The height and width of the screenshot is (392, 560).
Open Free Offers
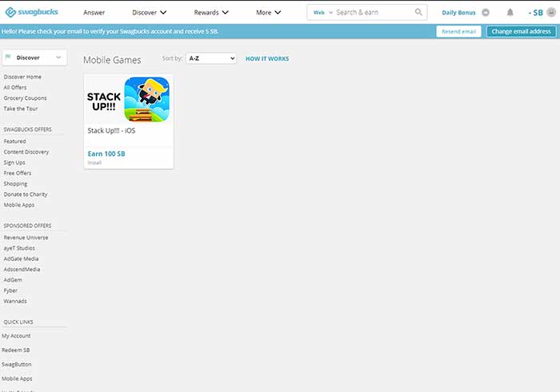click(x=18, y=173)
